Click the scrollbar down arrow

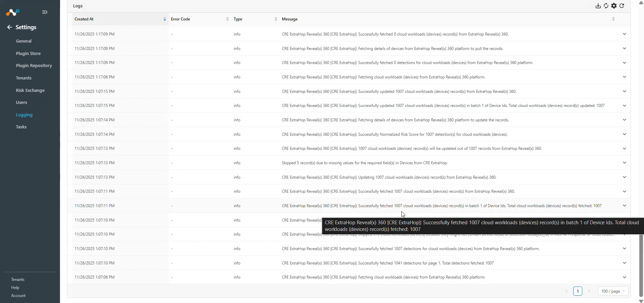[641, 301]
